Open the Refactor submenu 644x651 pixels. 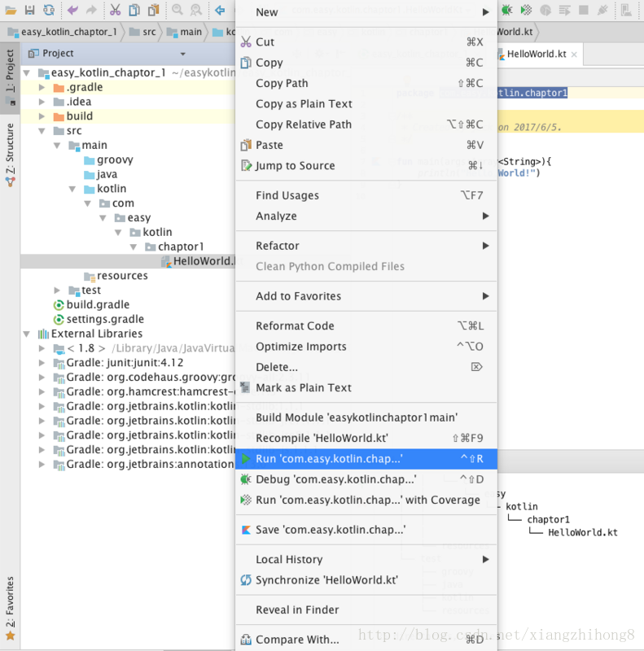(366, 246)
